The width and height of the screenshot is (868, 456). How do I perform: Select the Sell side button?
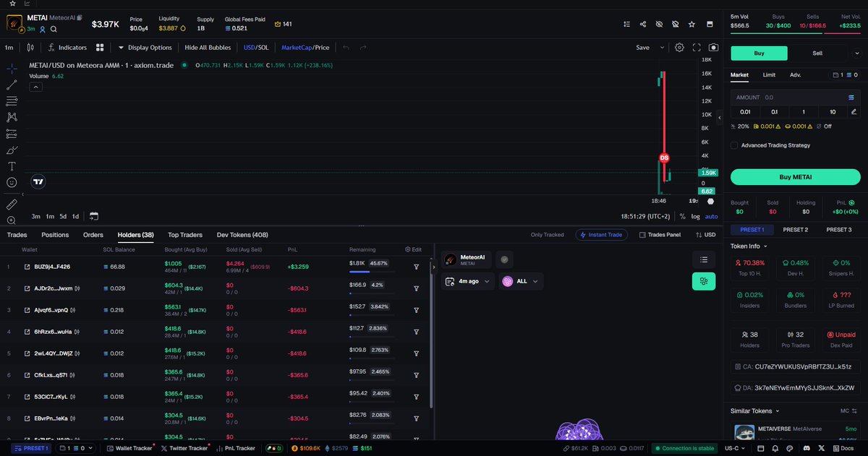coord(817,53)
